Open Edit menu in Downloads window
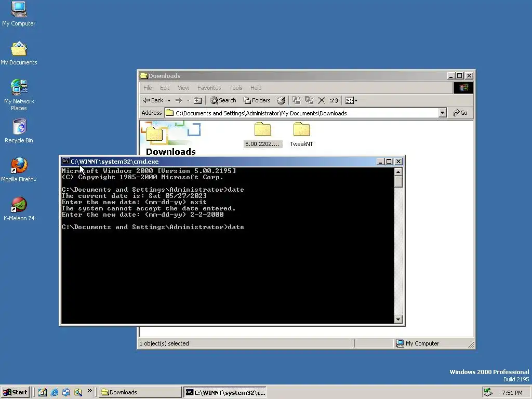Viewport: 532px width, 399px height. click(165, 88)
